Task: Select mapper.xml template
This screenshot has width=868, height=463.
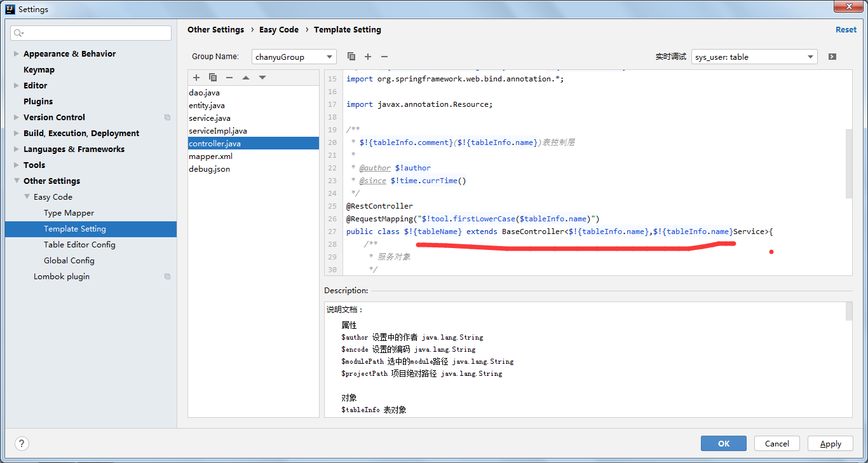Action: 253,156
